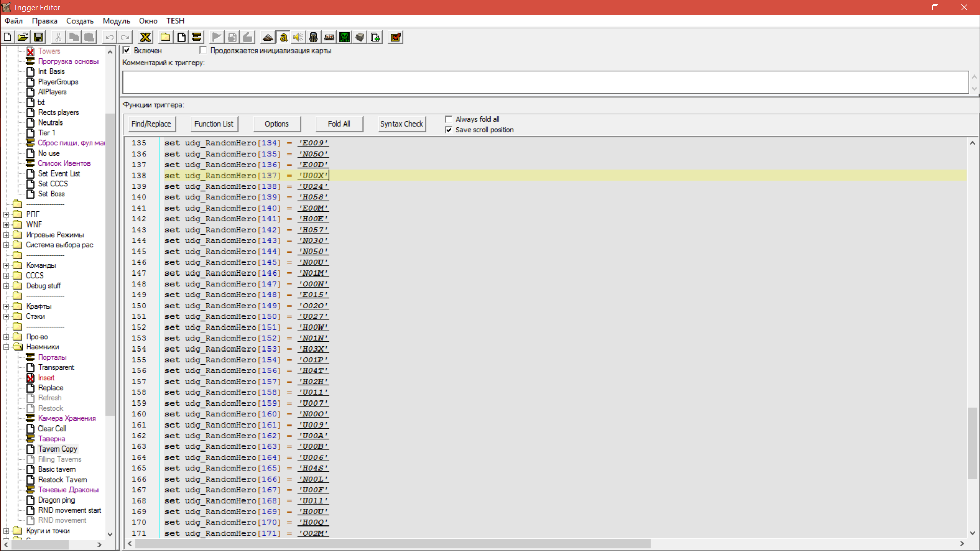Open the Object Editor helmet icon
Image resolution: width=980 pixels, height=551 pixels.
coord(314,37)
